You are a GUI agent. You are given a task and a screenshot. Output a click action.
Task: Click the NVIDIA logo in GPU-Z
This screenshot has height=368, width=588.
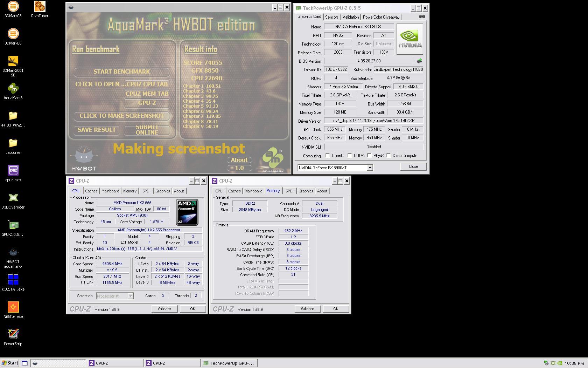410,39
